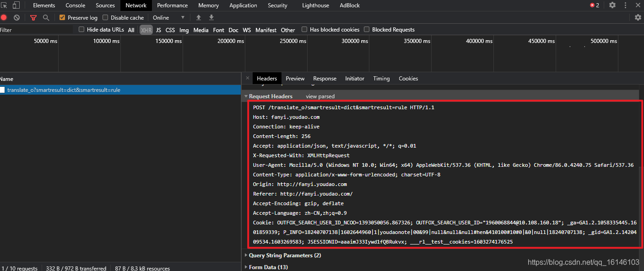Enable Disable cache checkbox
The height and width of the screenshot is (271, 644).
click(105, 18)
